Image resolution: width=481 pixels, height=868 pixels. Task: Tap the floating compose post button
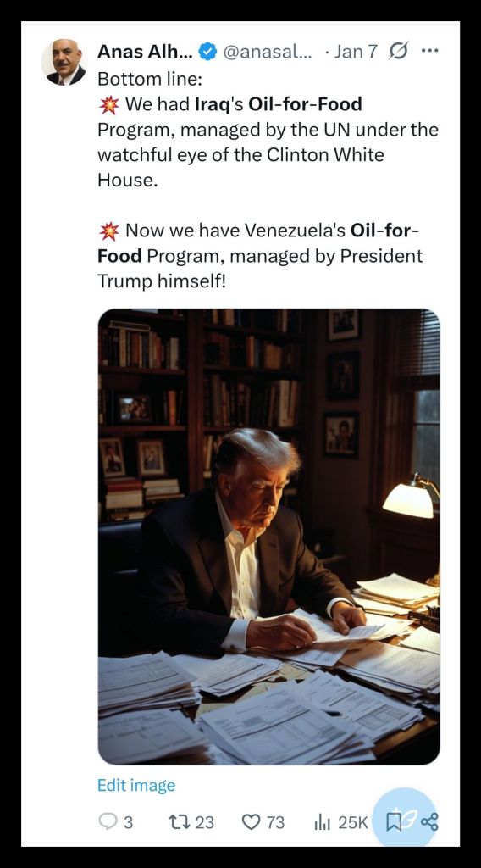pos(406,820)
